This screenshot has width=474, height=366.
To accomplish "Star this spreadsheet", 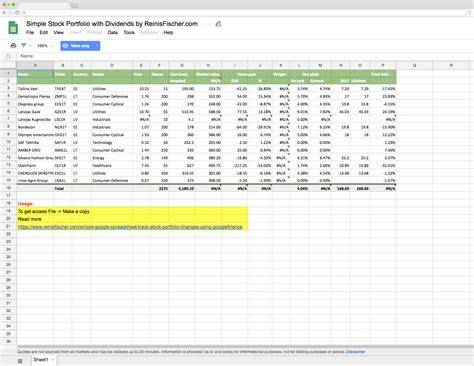I will click(x=209, y=24).
